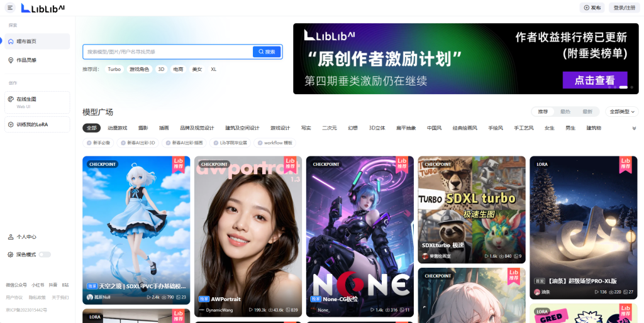Click the 油条 author avatar

[537, 292]
